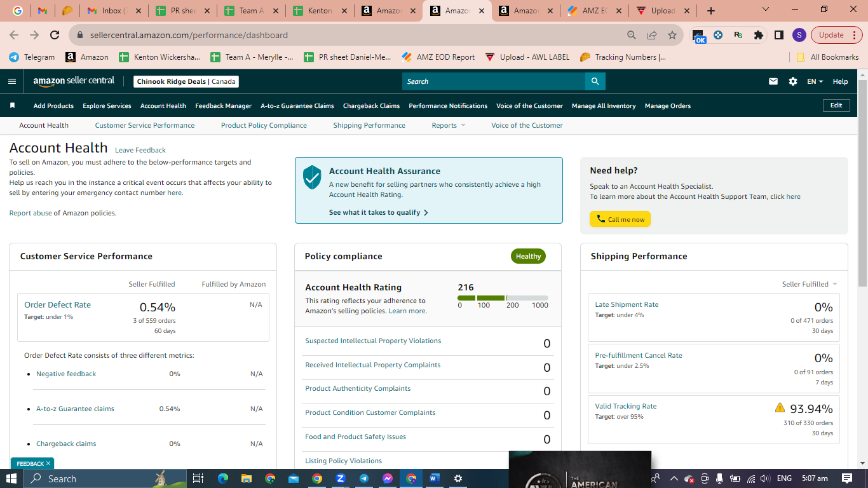Open the Order Defect Rate link
The image size is (868, 488).
coord(57,304)
